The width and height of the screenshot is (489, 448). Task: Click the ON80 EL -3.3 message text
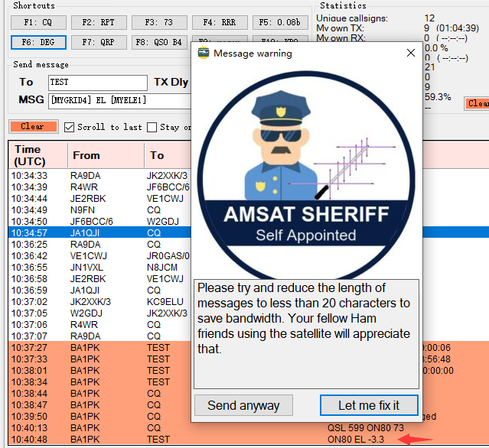coord(356,440)
